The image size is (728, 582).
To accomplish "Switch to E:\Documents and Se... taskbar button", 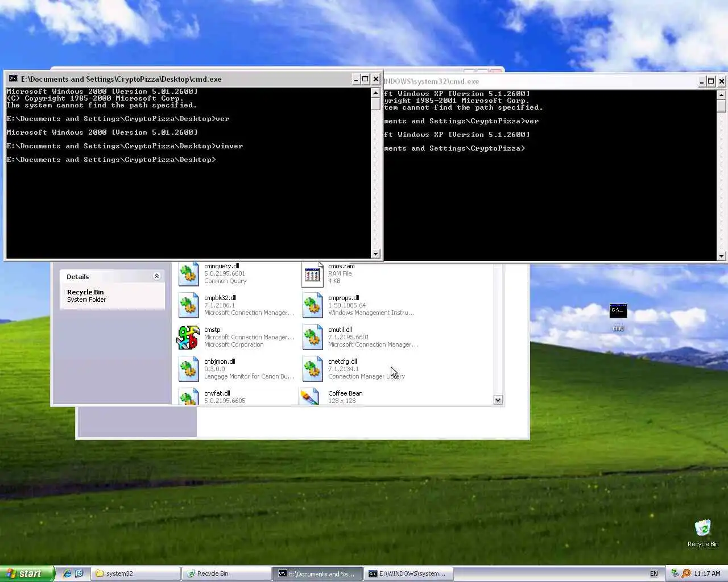I will [x=317, y=573].
